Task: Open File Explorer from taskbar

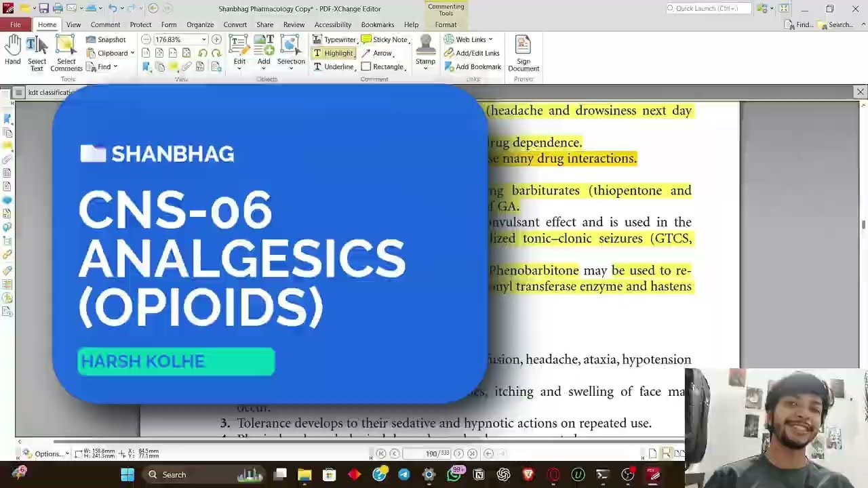Action: [x=304, y=474]
